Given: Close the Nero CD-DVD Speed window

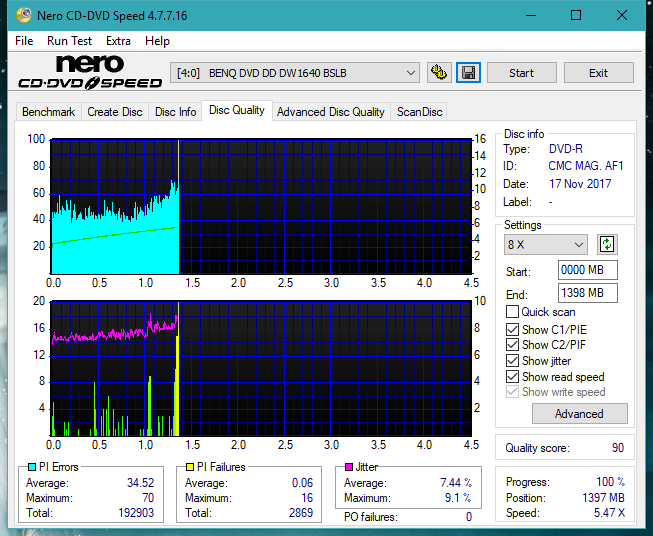Looking at the screenshot, I should [x=622, y=15].
